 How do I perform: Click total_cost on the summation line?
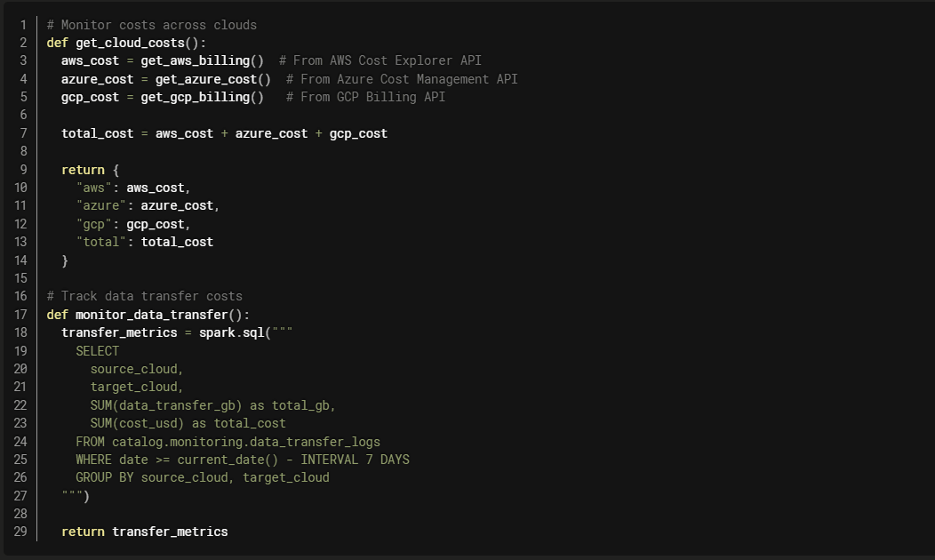94,133
